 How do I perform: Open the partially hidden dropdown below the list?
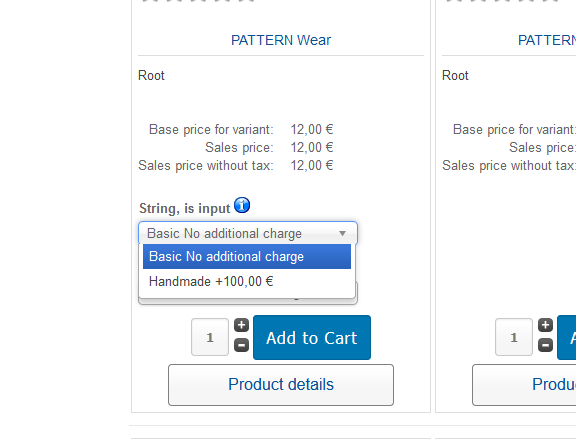click(248, 301)
